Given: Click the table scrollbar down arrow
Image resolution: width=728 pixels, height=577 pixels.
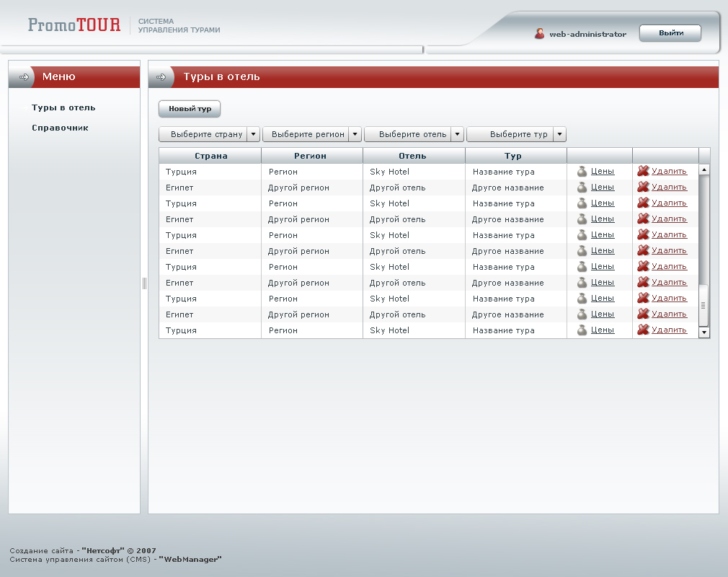Looking at the screenshot, I should pos(704,332).
